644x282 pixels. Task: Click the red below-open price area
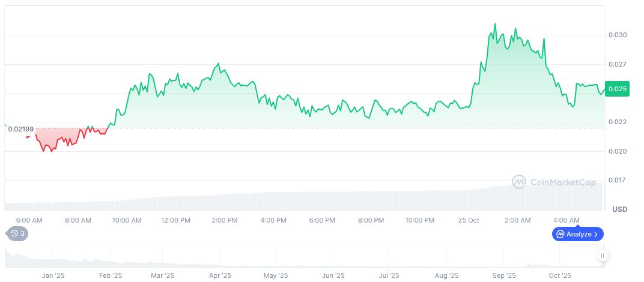point(54,138)
